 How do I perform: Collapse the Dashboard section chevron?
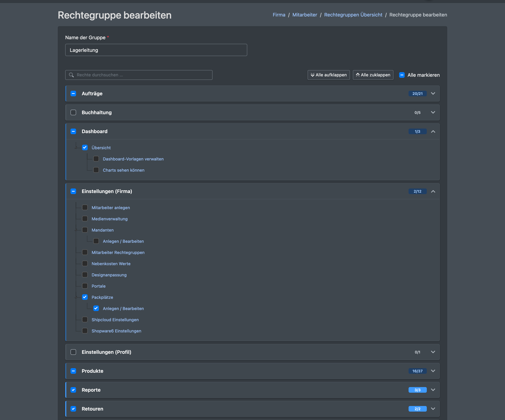[433, 131]
